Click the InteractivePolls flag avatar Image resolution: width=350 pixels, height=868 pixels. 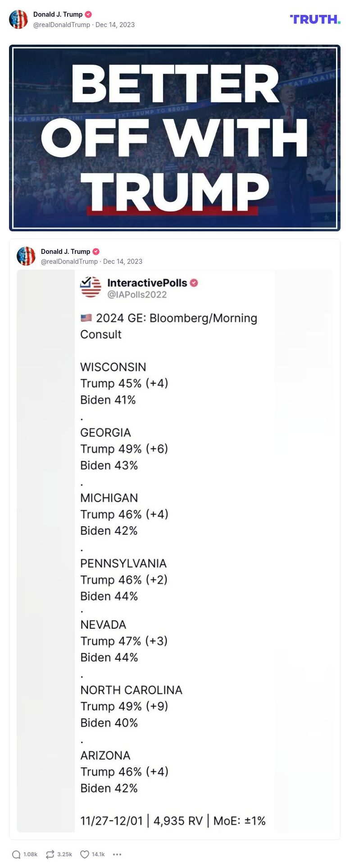pyautogui.click(x=90, y=287)
